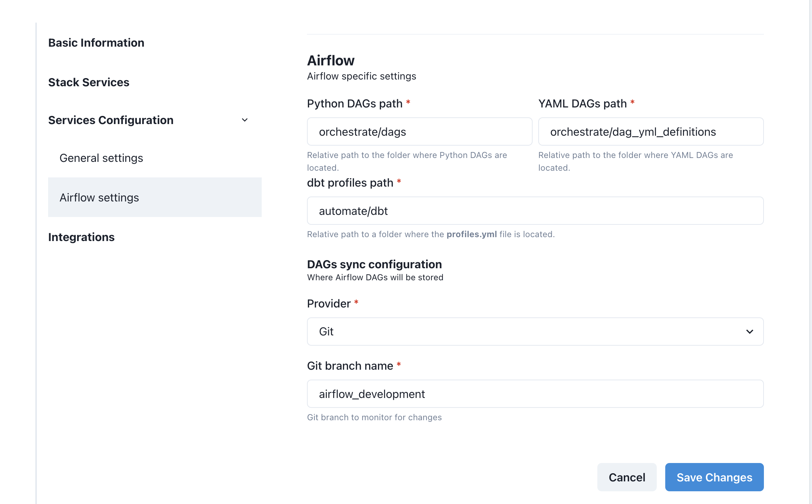
Task: Open the Basic Information section
Action: [x=96, y=43]
